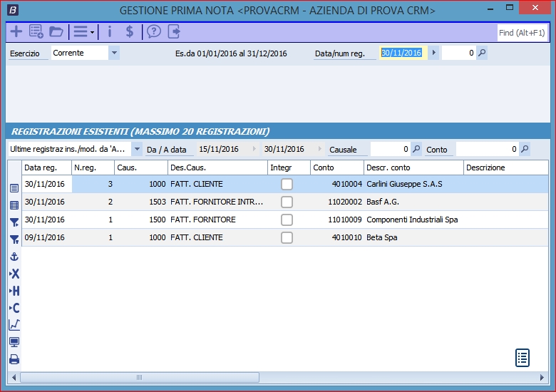556x392 pixels.
Task: Click the dollar sign toolbar icon
Action: pyautogui.click(x=129, y=32)
